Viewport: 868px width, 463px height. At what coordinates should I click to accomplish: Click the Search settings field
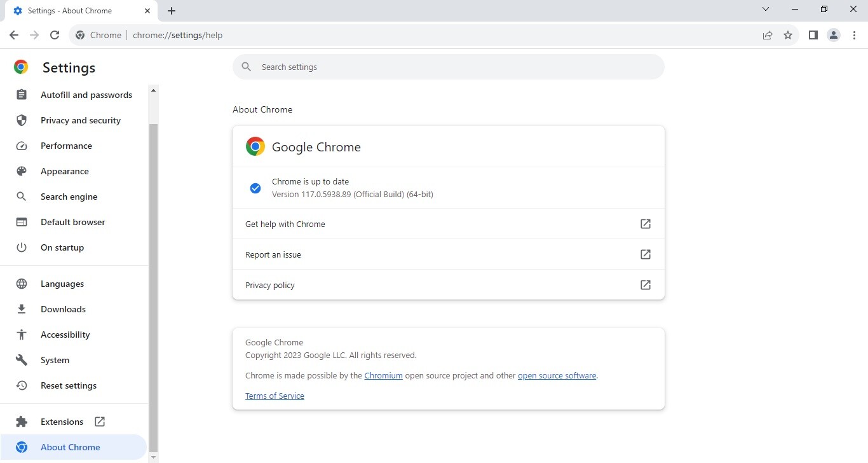click(449, 67)
